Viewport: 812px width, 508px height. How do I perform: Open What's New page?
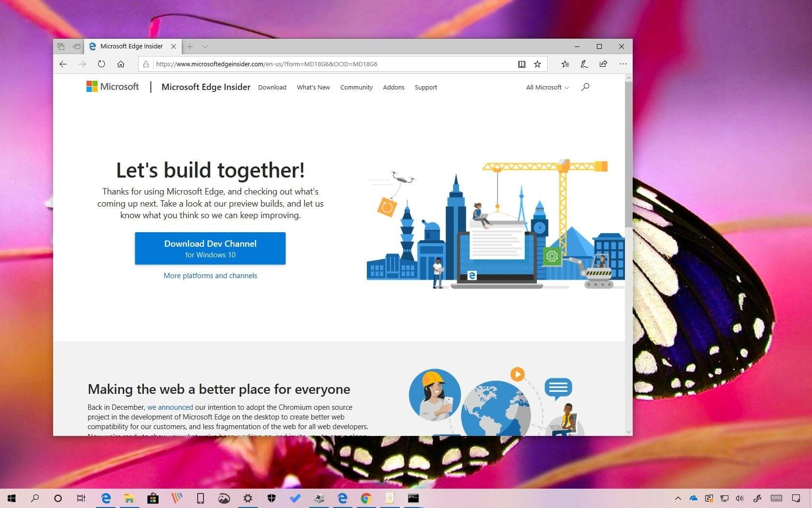(313, 88)
